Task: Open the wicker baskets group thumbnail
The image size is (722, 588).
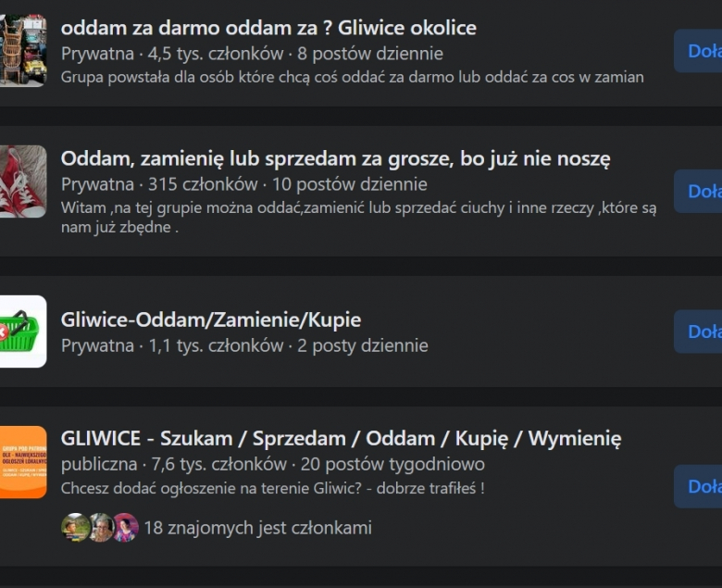Action: click(x=22, y=51)
